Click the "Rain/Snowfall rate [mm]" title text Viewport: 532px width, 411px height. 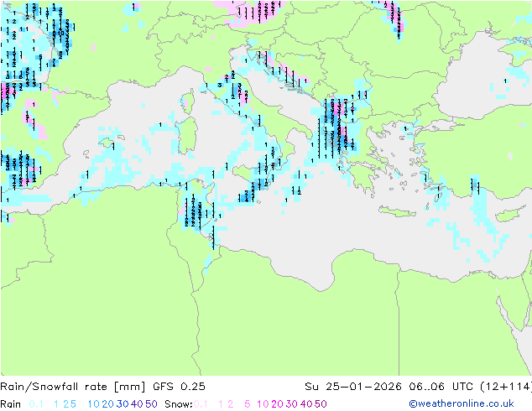click(73, 387)
